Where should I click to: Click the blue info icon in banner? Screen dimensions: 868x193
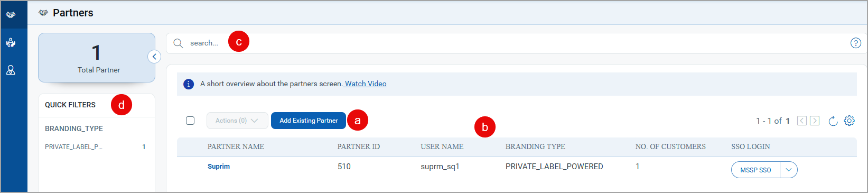click(189, 84)
